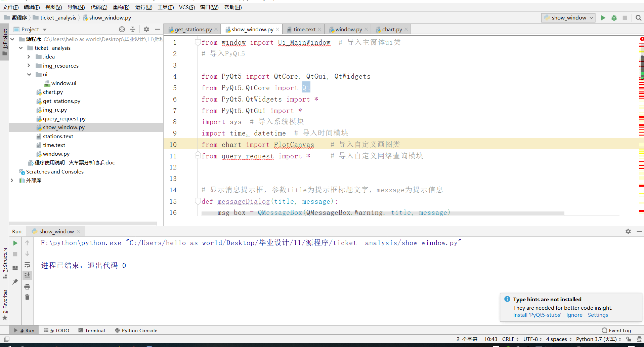644x347 pixels.
Task: Print the Run console output
Action: pyautogui.click(x=27, y=286)
